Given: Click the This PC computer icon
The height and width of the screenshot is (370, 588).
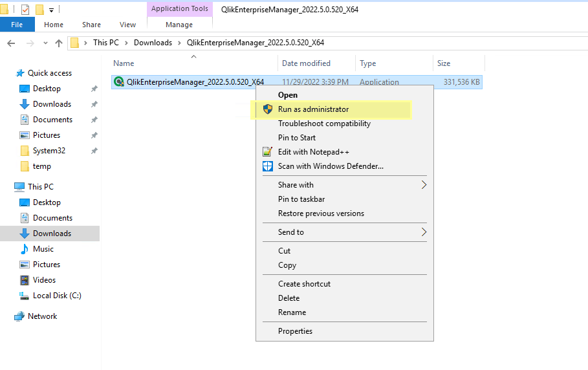Looking at the screenshot, I should pos(19,187).
